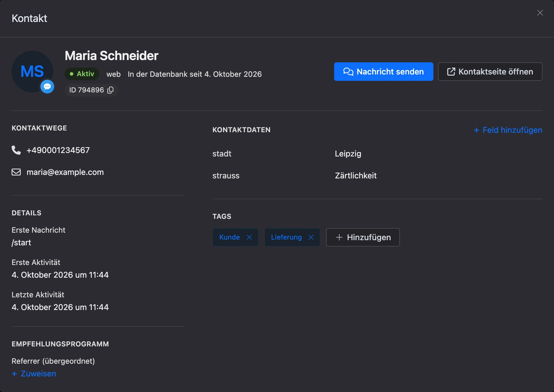Click the envelope email icon

(16, 172)
